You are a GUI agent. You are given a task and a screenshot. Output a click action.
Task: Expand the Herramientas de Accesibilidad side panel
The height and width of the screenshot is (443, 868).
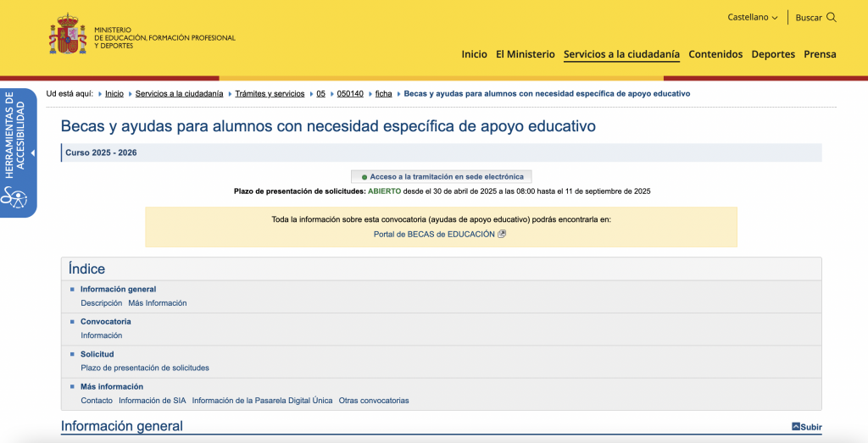click(x=32, y=153)
